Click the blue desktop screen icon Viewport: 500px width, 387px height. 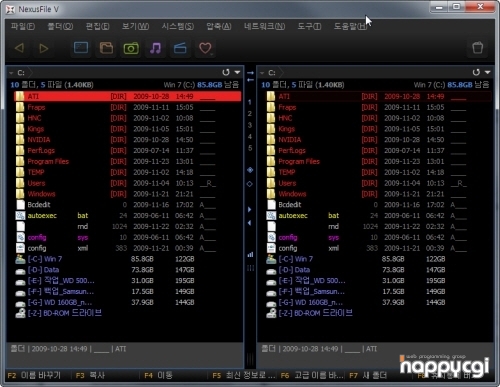click(x=81, y=48)
